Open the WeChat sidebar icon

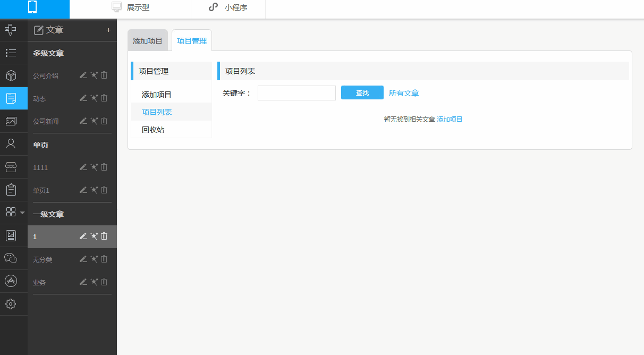pyautogui.click(x=11, y=258)
